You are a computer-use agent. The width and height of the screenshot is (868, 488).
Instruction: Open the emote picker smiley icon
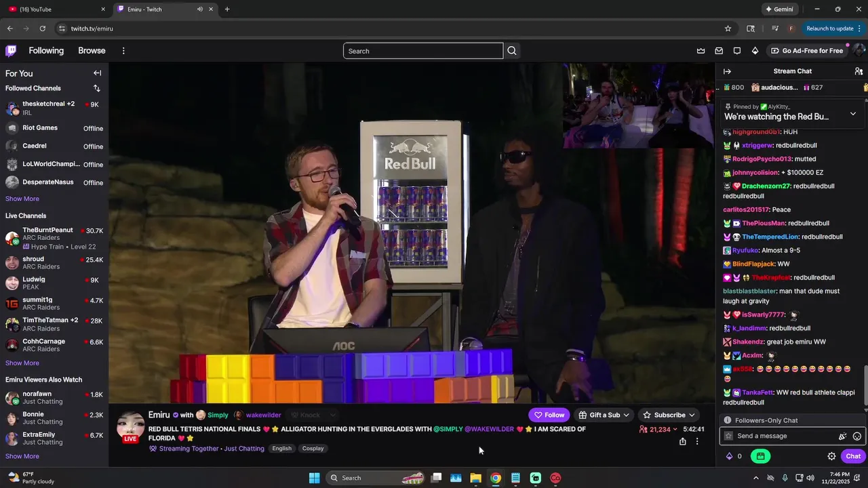click(x=857, y=436)
